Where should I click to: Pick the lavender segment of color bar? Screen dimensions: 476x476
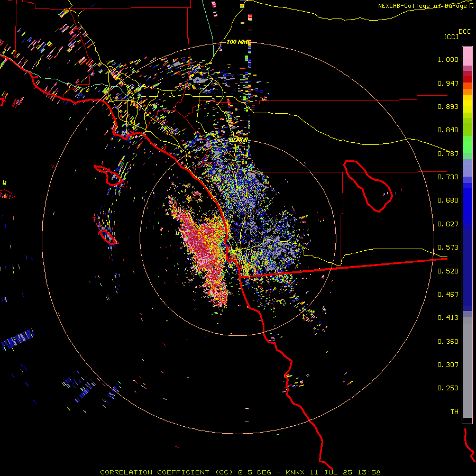point(467,168)
